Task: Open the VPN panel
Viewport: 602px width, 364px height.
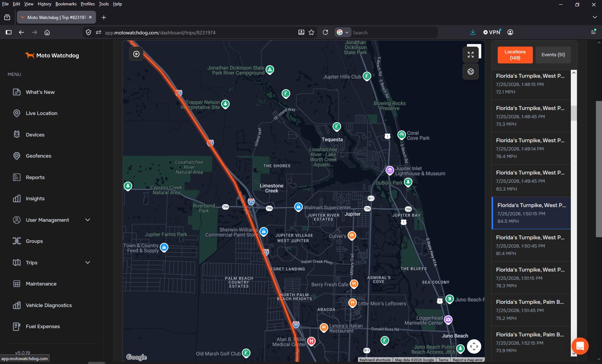Action: (492, 32)
